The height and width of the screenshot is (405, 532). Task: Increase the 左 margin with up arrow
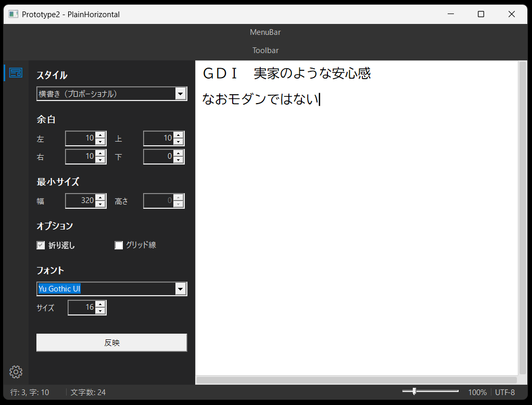[100, 135]
